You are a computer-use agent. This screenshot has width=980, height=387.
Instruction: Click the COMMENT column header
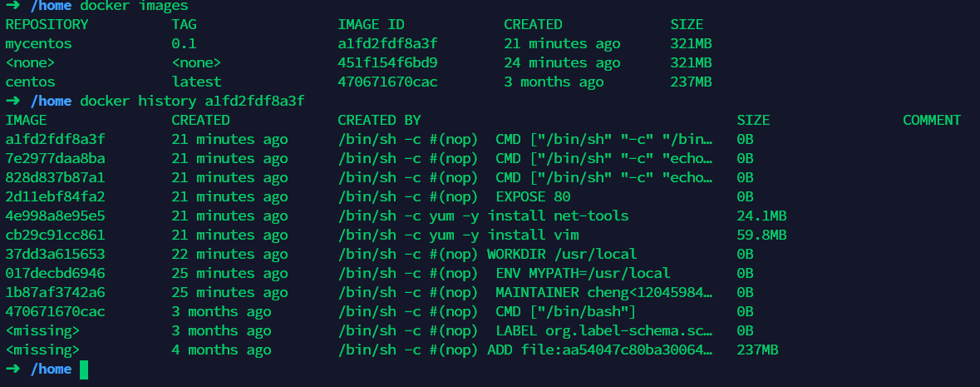[932, 120]
